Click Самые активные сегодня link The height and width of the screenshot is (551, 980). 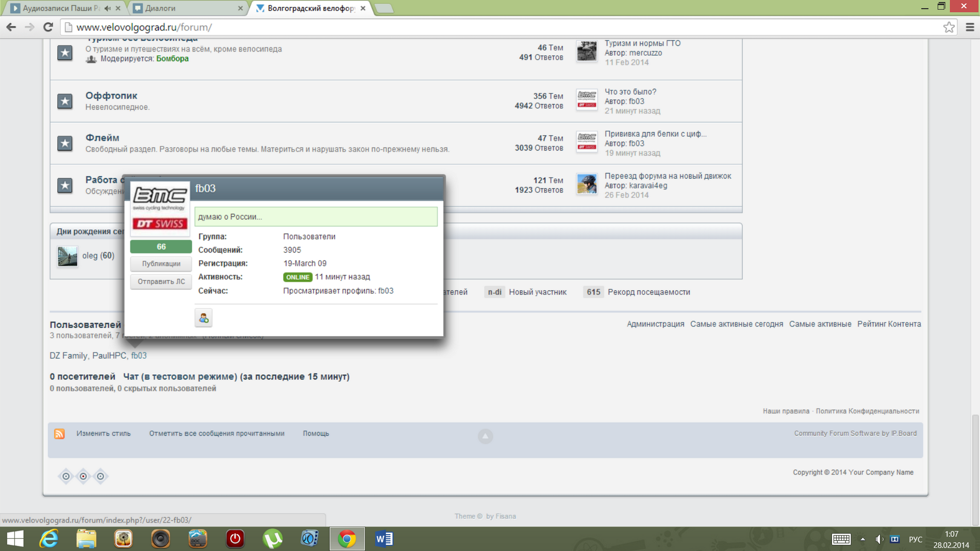click(736, 324)
